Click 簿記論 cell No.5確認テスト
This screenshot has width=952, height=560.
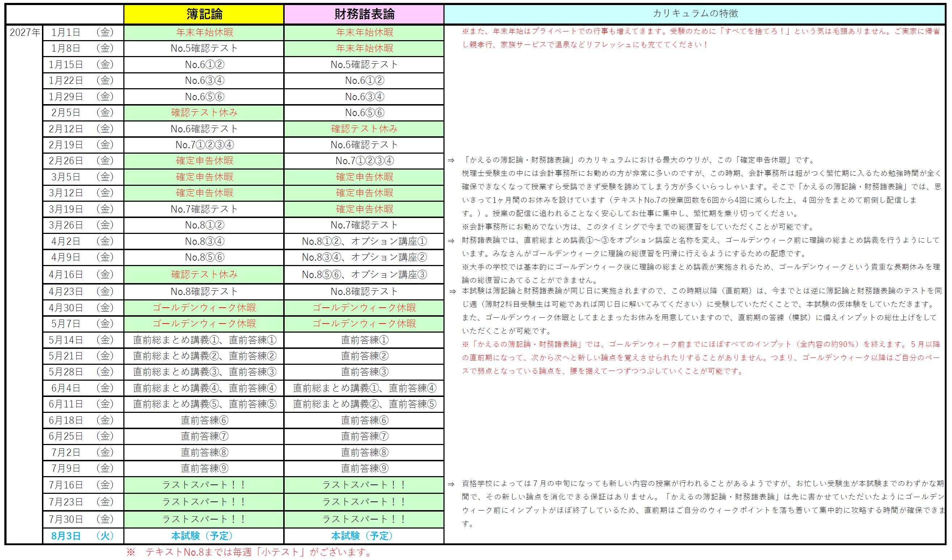(204, 49)
